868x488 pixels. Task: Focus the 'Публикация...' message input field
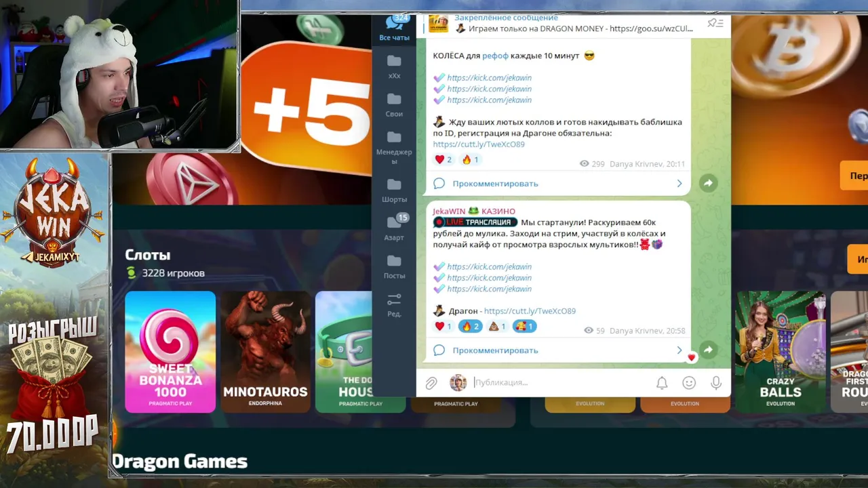point(559,383)
